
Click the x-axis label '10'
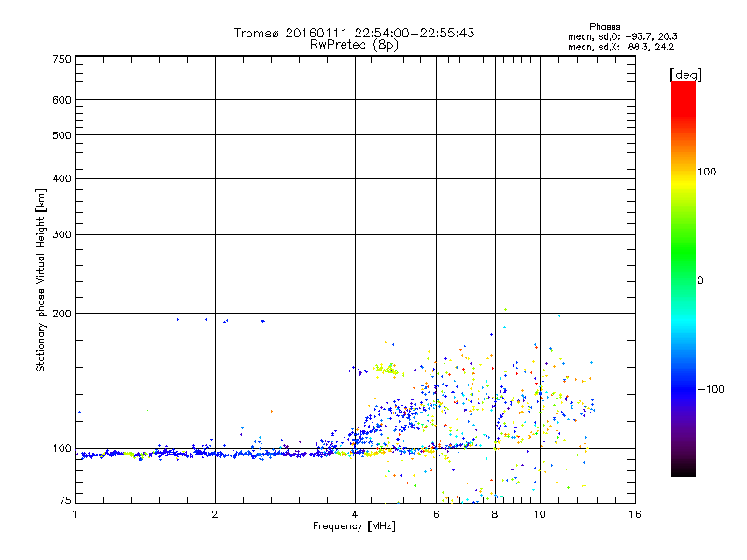540,514
